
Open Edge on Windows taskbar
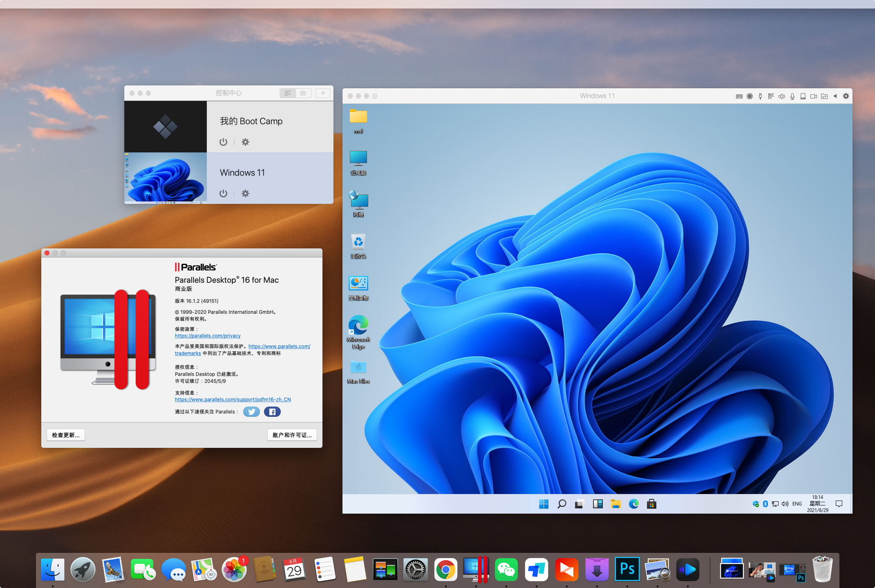coord(634,504)
